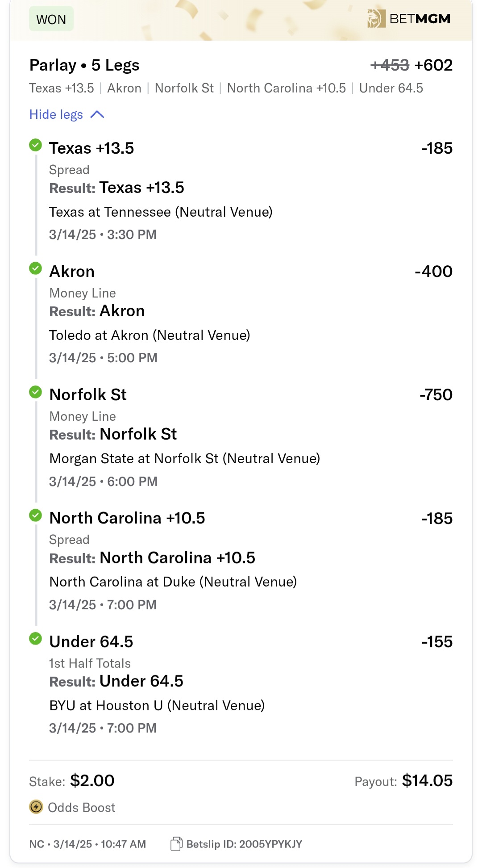Click the WON status badge
Image resolution: width=482 pixels, height=868 pixels.
(x=51, y=19)
